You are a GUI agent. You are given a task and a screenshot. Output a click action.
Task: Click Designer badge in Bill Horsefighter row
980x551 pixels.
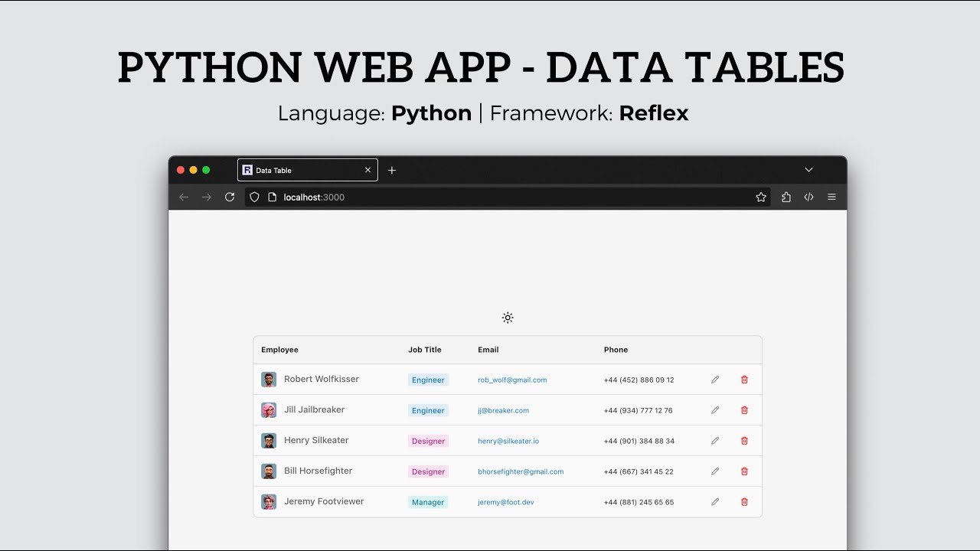428,471
